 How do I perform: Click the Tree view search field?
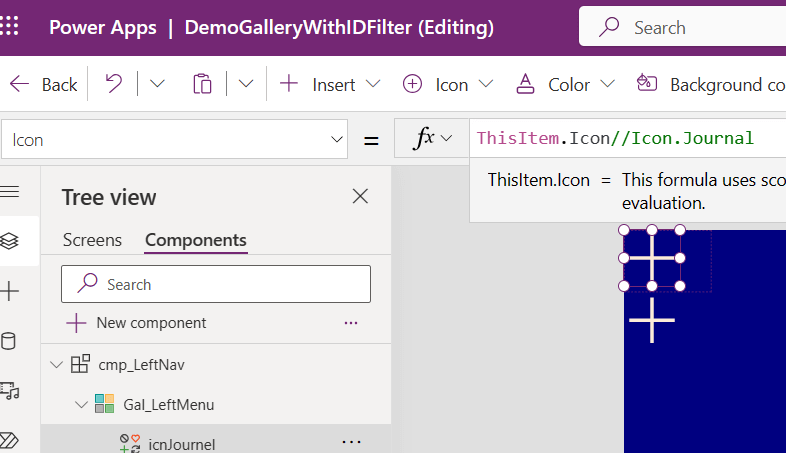216,284
